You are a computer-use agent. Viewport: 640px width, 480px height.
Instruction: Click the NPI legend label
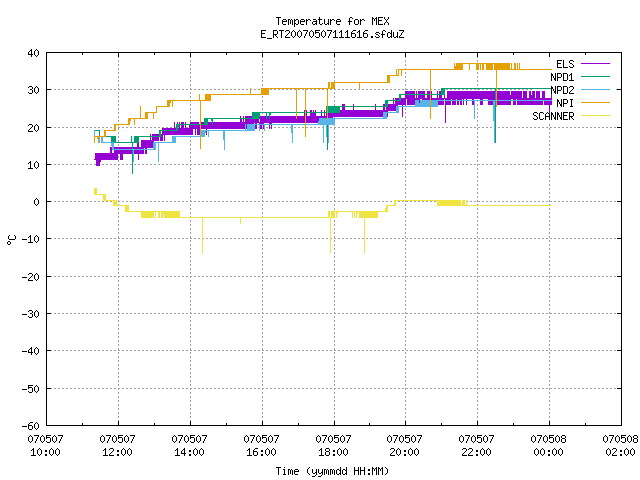click(565, 103)
